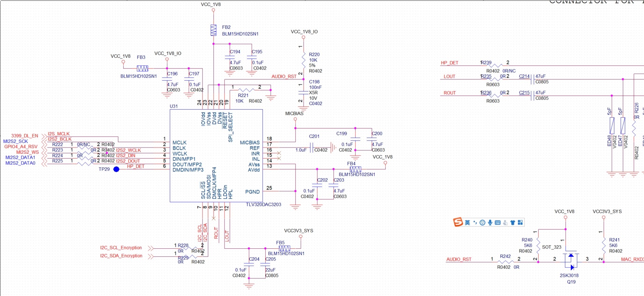The width and height of the screenshot is (644, 296).
Task: Click the C205 capacitor designator
Action: tap(271, 259)
